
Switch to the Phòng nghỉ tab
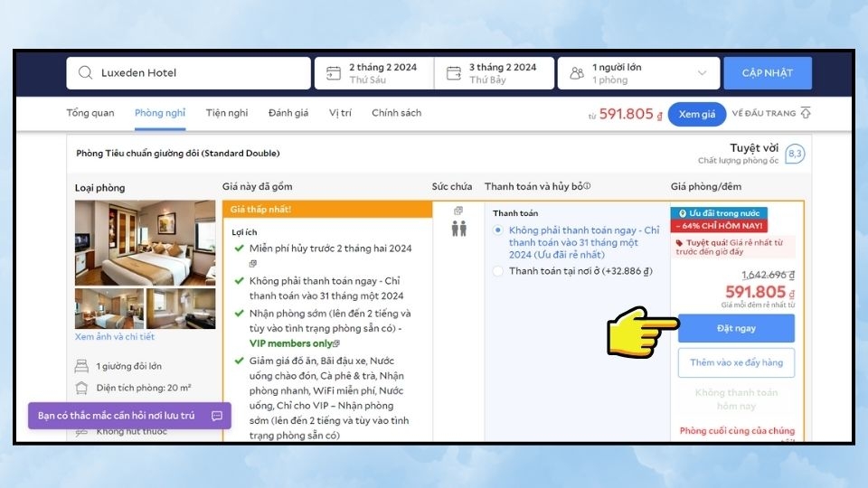click(x=160, y=113)
